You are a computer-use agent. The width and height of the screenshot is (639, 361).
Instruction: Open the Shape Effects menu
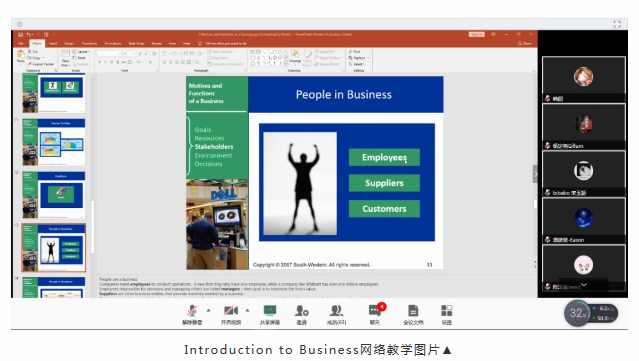(x=328, y=64)
